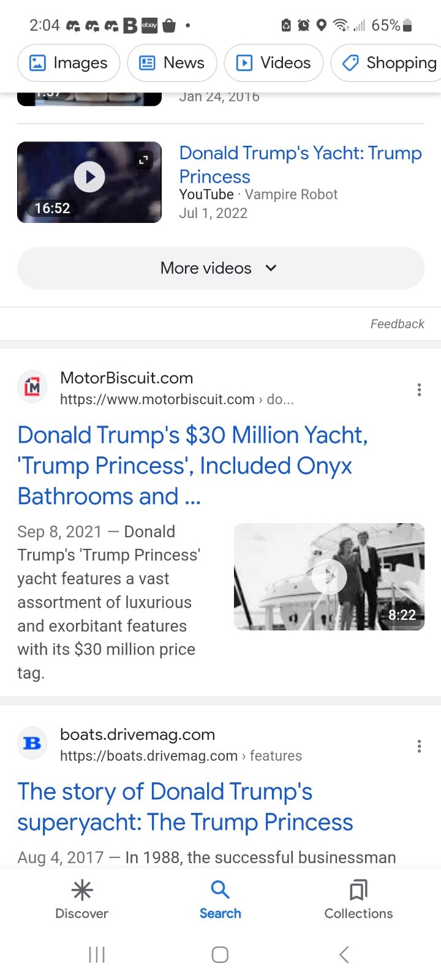The height and width of the screenshot is (980, 441).
Task: Tap the MotorBiscuit site favicon
Action: pos(32,386)
